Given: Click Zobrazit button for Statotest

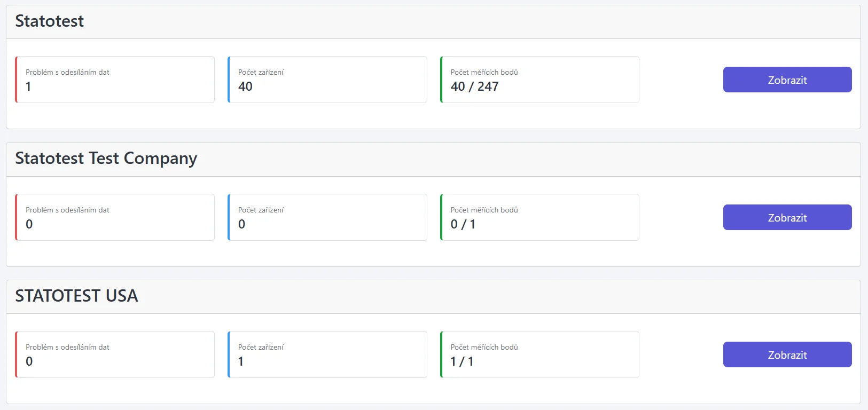Looking at the screenshot, I should 787,80.
